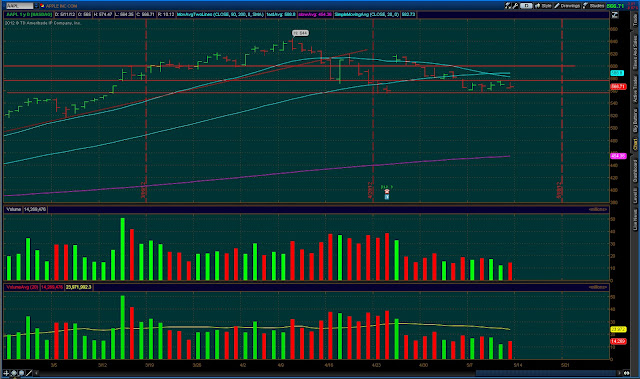Open the wrench chart settings icon
The image size is (640, 379).
[515, 6]
